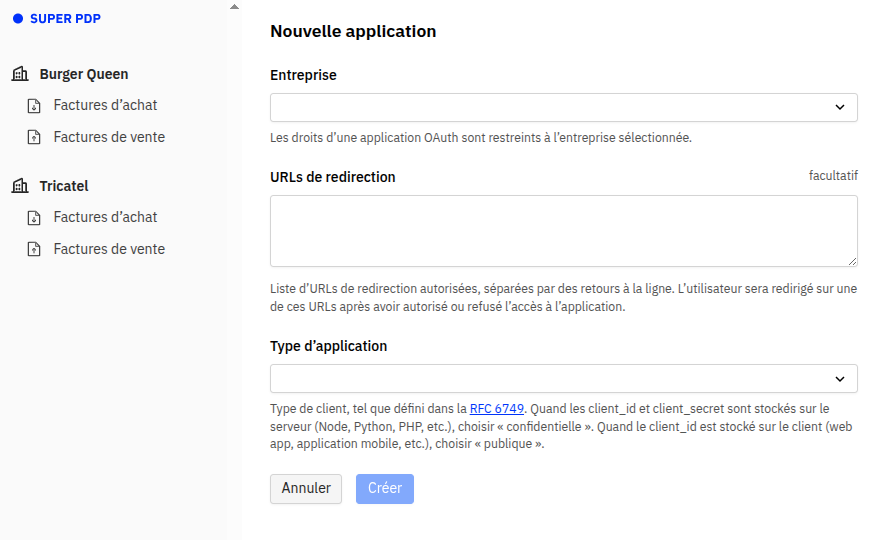
Task: Open Factures d'achat under Tricatel
Action: click(105, 217)
